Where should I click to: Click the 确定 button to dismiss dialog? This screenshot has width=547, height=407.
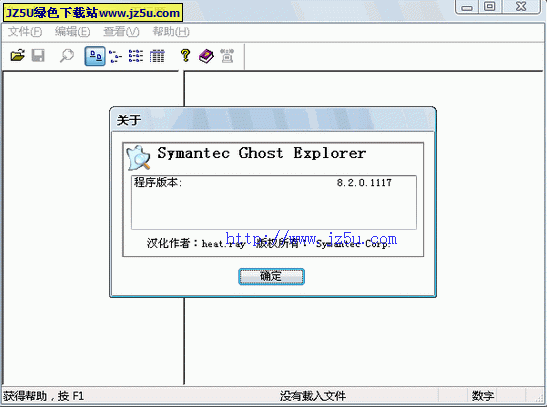[271, 276]
